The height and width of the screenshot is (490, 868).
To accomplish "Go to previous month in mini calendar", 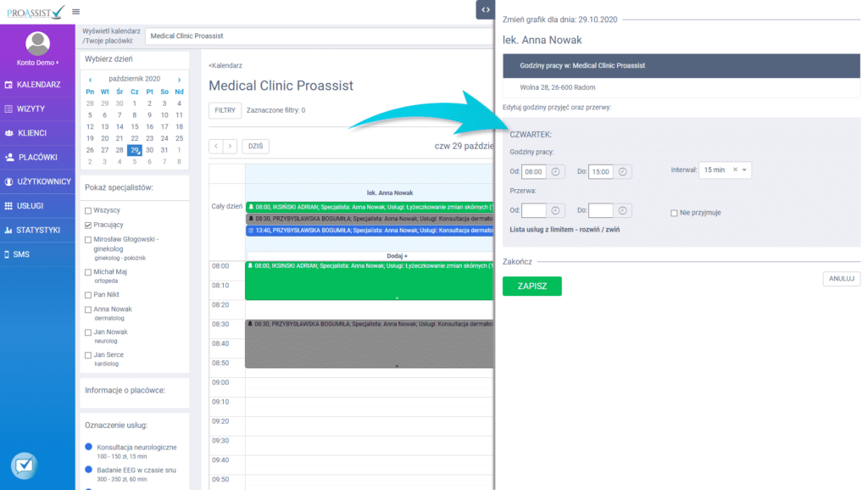I will [x=91, y=79].
